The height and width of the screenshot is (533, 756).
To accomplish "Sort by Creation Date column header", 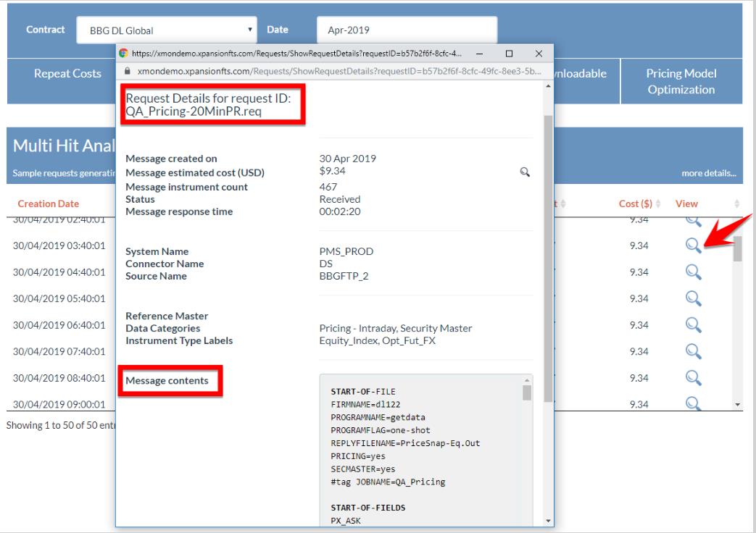I will pos(49,204).
